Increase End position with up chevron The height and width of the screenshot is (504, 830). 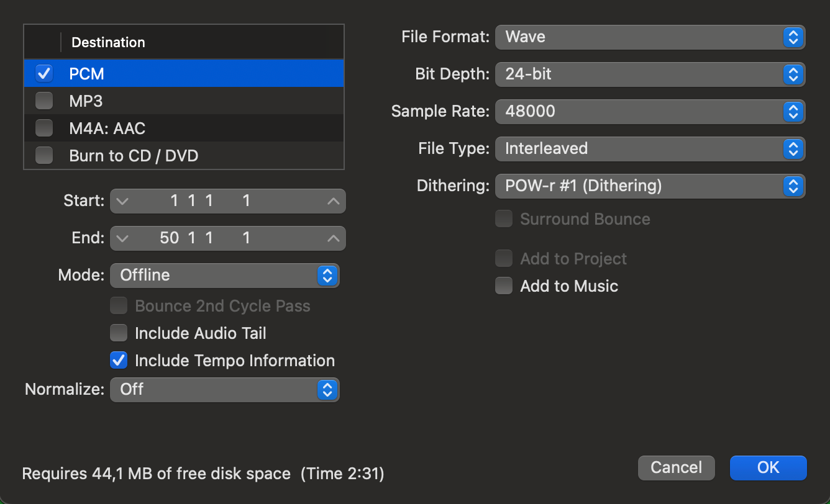[x=334, y=238]
